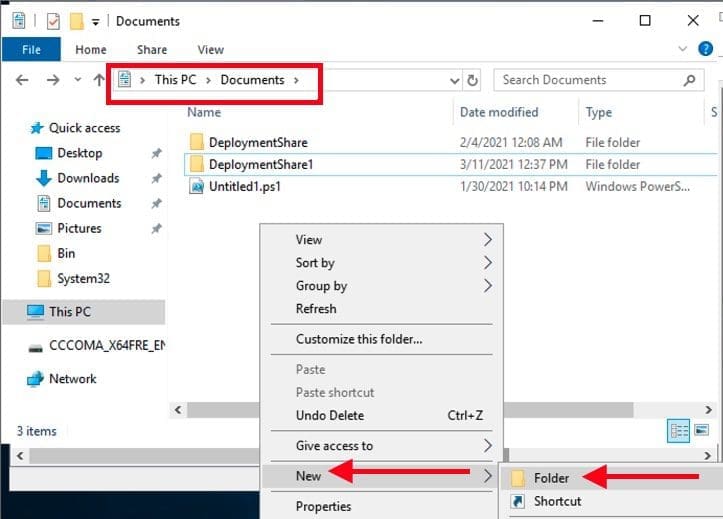Screen dimensions: 723x519
Task: Select the Untitled1.ps1 PowerShell file icon
Action: tap(197, 186)
